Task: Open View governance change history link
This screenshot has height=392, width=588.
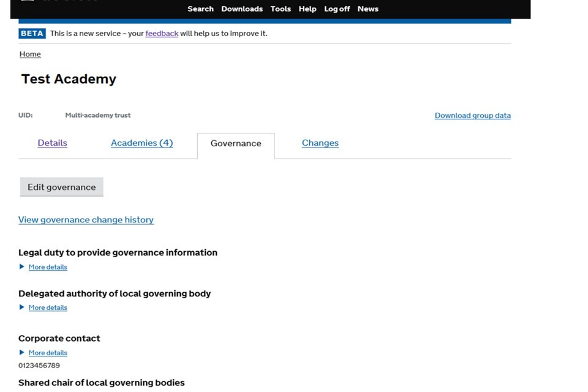Action: click(86, 220)
